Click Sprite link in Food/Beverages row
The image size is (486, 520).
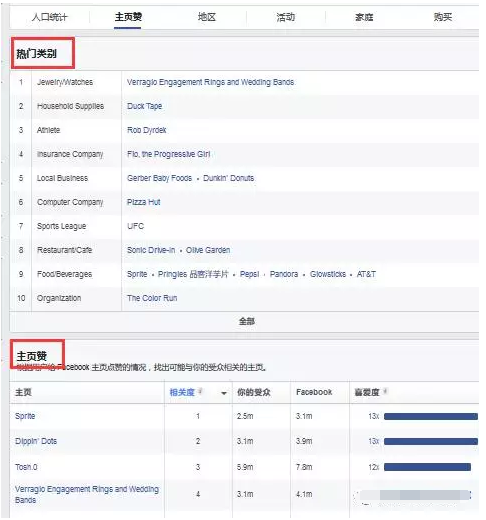[x=137, y=274]
